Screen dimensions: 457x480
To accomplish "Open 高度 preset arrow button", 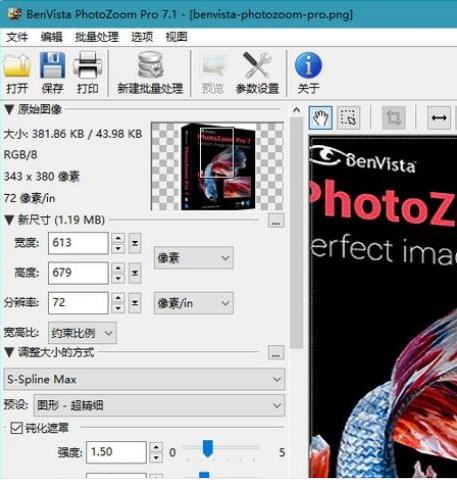I will [x=135, y=273].
